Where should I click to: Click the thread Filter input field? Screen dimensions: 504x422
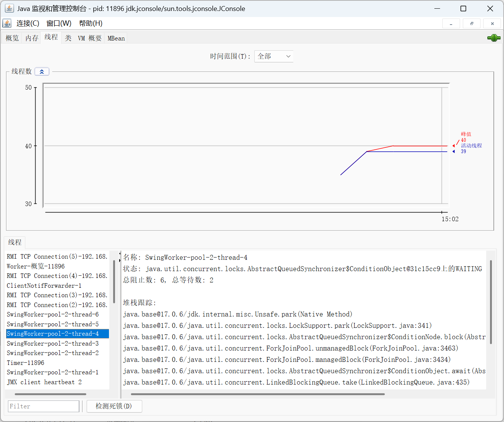pyautogui.click(x=44, y=406)
